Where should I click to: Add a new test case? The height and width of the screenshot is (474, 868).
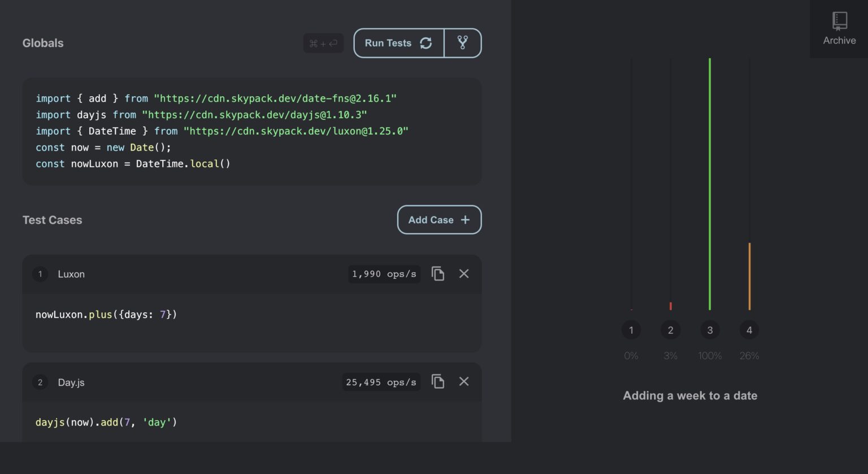pyautogui.click(x=439, y=219)
